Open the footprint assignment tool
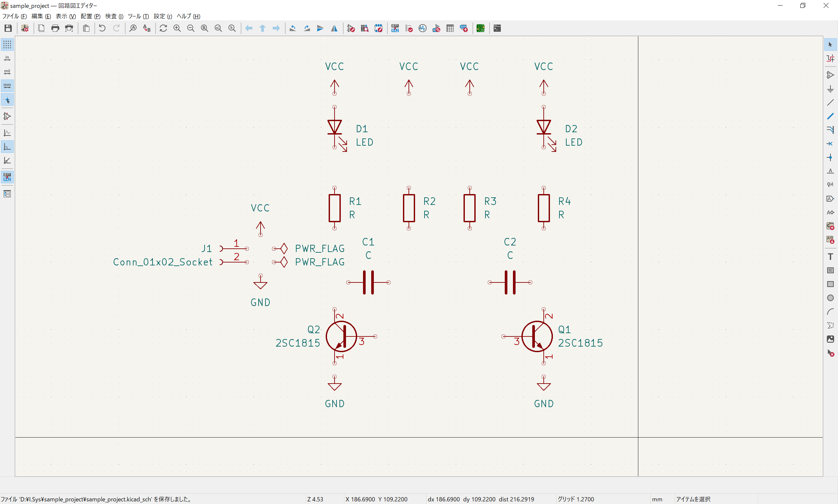Viewport: 838px width, 504px height. tap(436, 28)
